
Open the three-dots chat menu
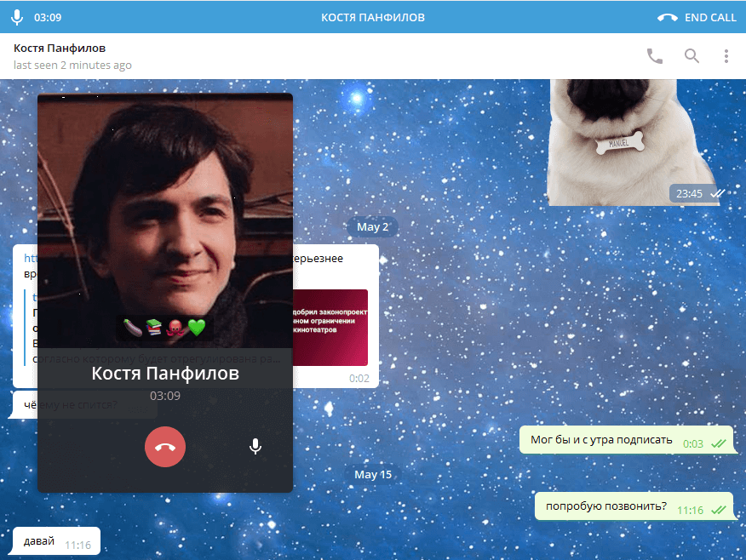[x=726, y=56]
